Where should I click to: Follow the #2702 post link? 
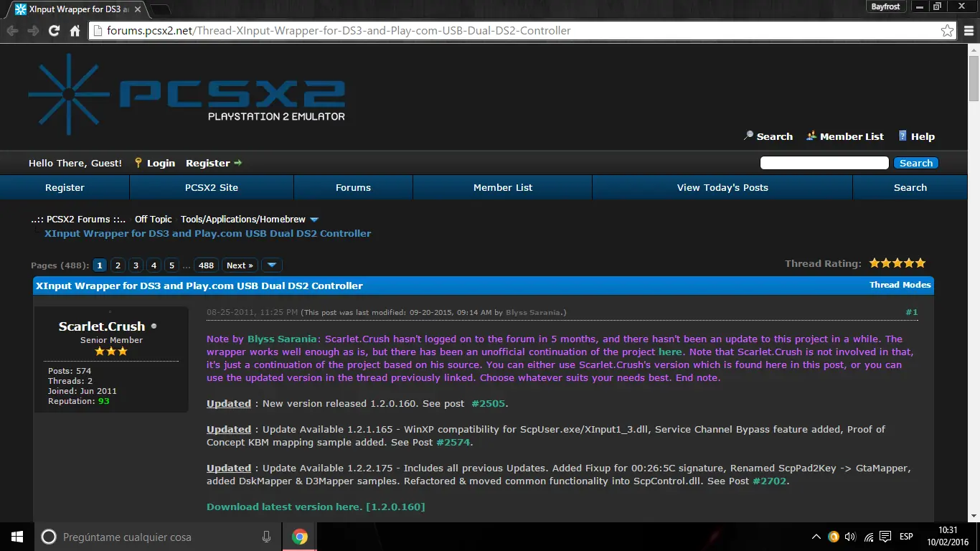tap(771, 481)
